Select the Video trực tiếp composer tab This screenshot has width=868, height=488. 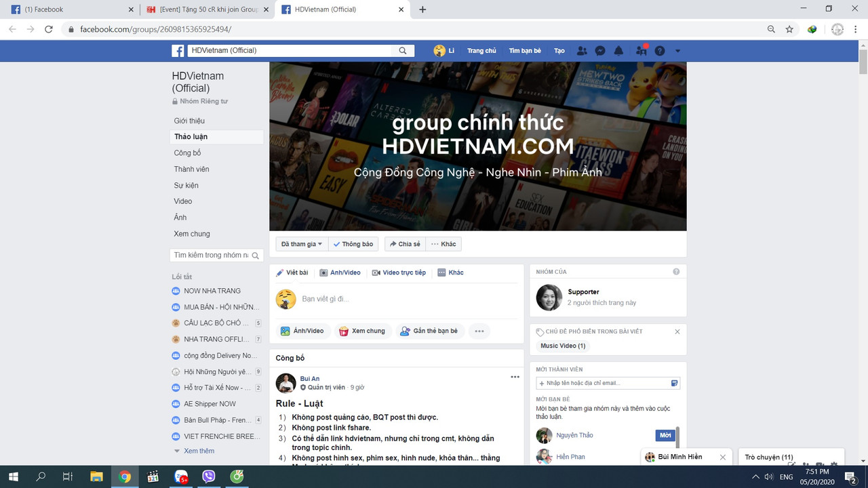[x=399, y=272]
